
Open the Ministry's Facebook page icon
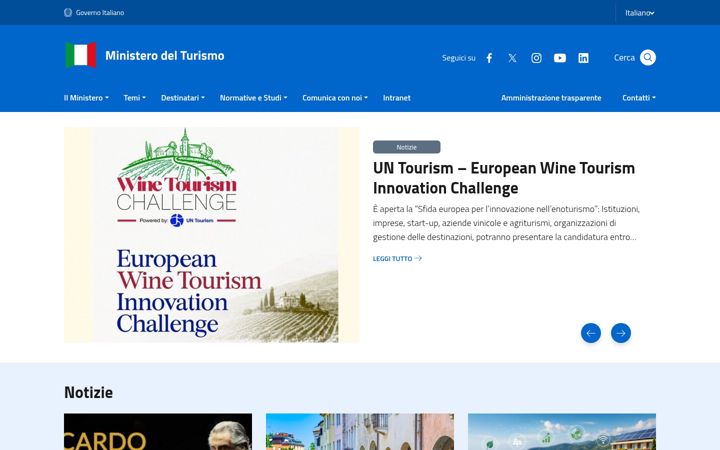point(489,58)
